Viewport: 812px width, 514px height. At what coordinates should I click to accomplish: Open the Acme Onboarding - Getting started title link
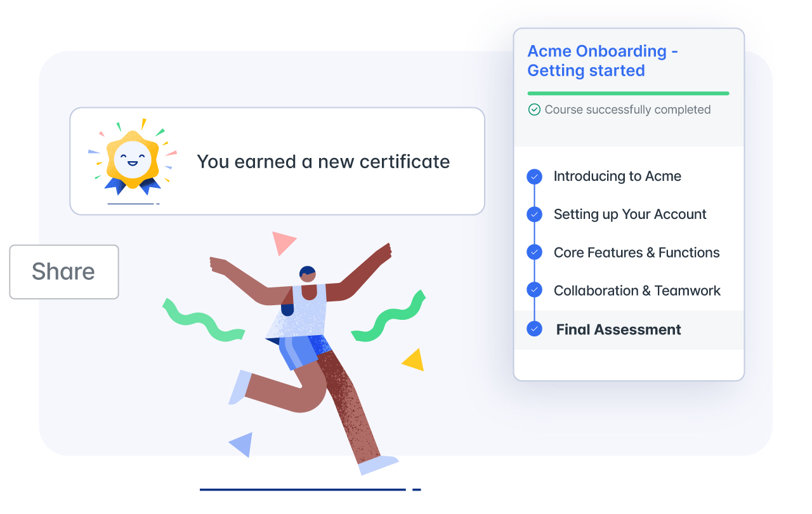click(x=603, y=61)
